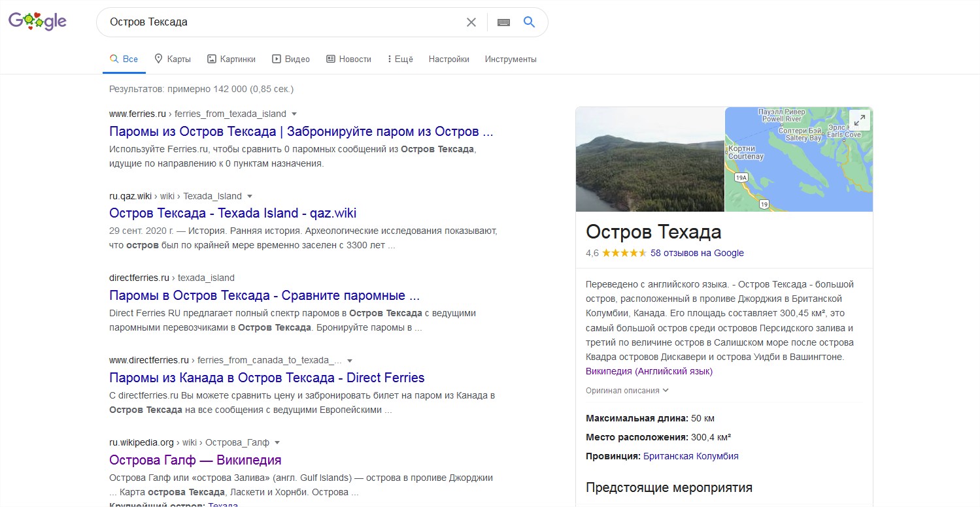Click Результатов: примерно 142 000 text
Image resolution: width=980 pixels, height=507 pixels.
[201, 89]
